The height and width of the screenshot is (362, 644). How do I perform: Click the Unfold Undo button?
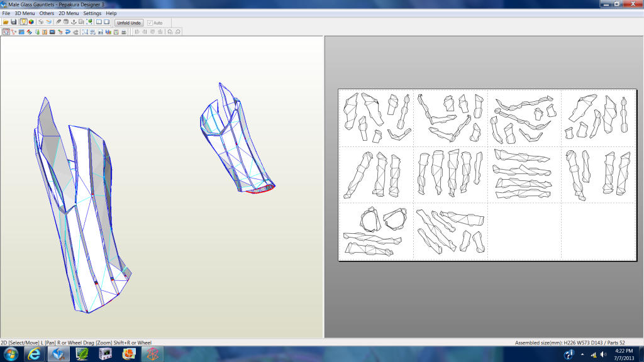pos(128,23)
